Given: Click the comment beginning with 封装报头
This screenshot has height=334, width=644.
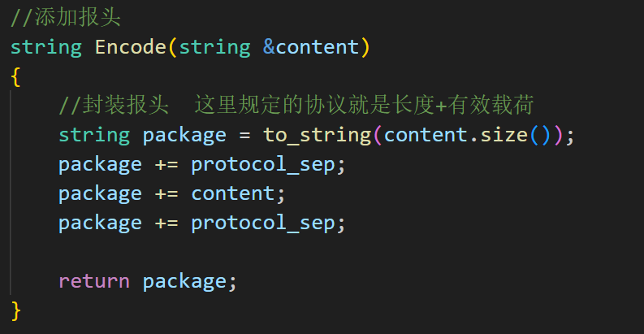Looking at the screenshot, I should point(296,105).
